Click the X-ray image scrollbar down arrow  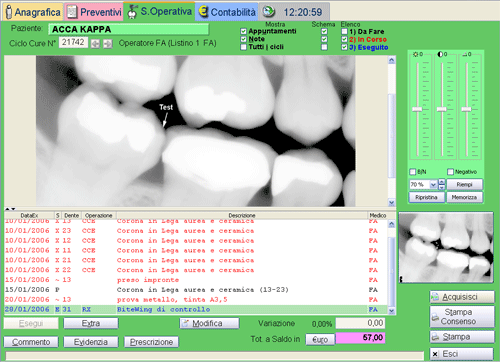(x=392, y=202)
